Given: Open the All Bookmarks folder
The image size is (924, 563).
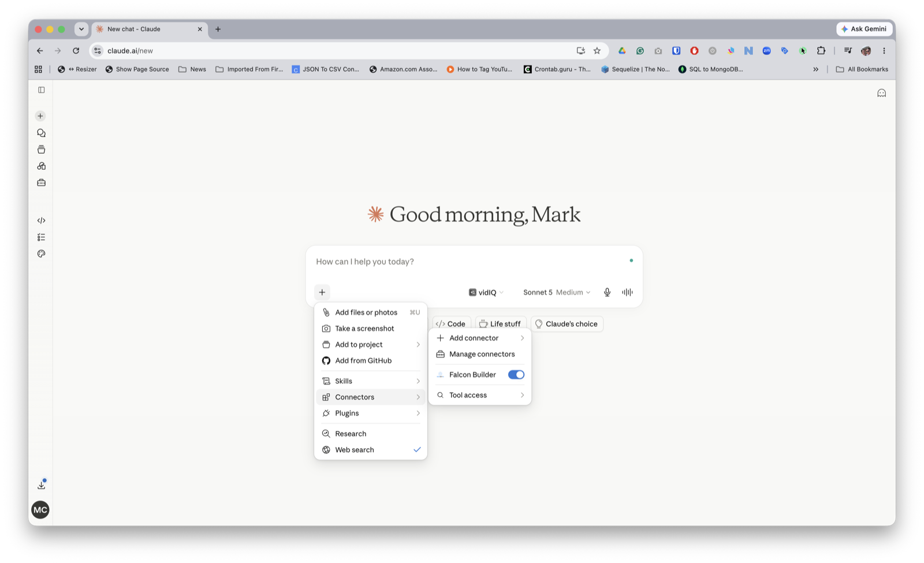Looking at the screenshot, I should coord(862,69).
